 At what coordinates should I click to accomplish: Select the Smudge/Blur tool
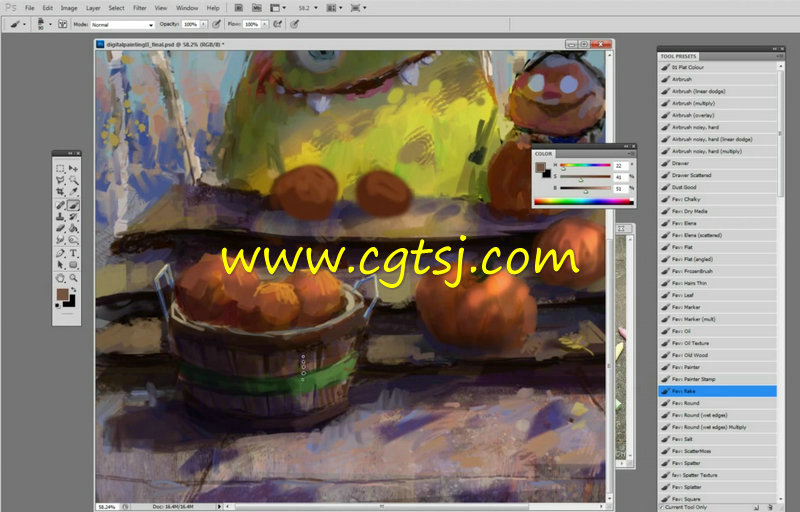click(60, 240)
